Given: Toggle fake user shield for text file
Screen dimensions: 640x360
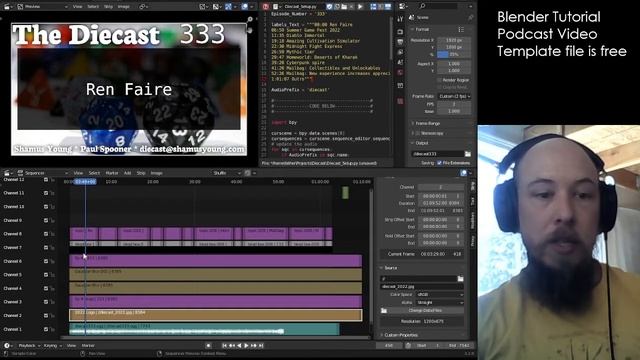Looking at the screenshot, I should tap(329, 7).
